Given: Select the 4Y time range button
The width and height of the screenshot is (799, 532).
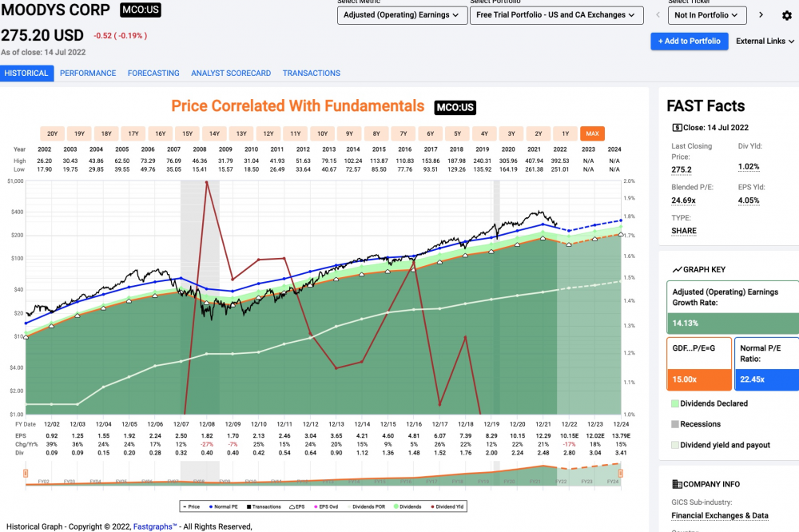Looking at the screenshot, I should click(x=485, y=133).
